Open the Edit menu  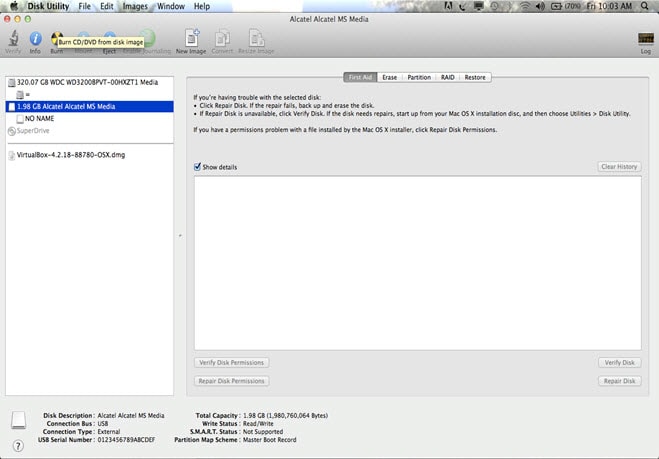tap(107, 6)
